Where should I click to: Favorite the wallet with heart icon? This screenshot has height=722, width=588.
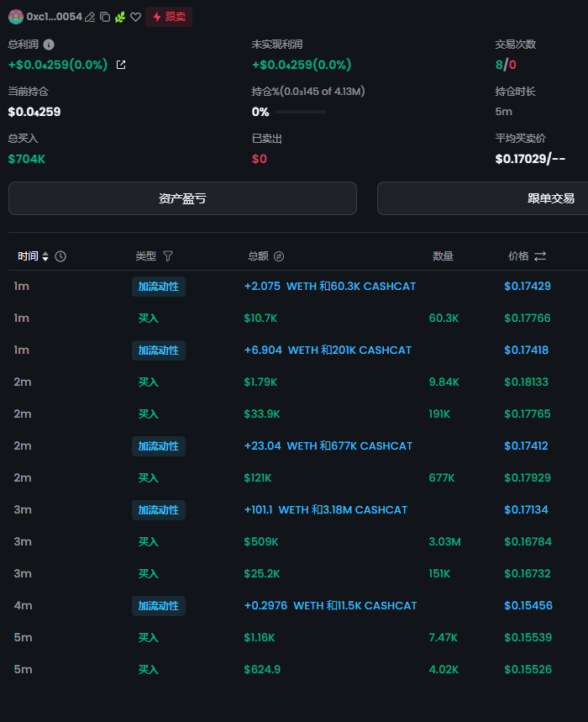[x=135, y=17]
